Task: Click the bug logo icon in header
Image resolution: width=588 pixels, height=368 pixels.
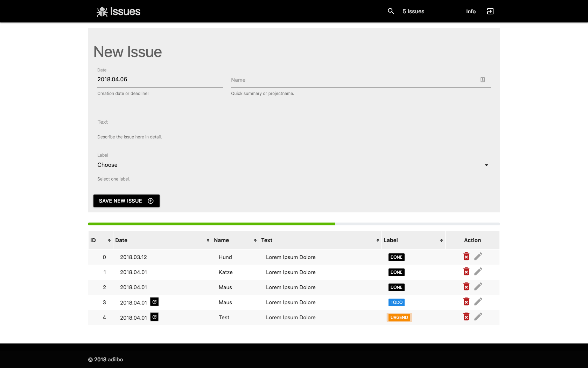Action: point(102,12)
